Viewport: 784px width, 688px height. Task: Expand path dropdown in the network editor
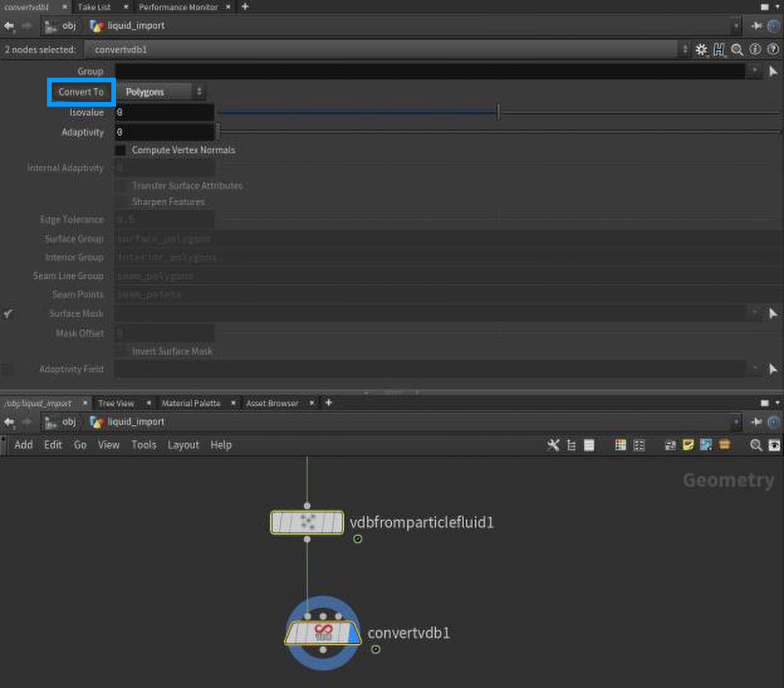pyautogui.click(x=735, y=422)
